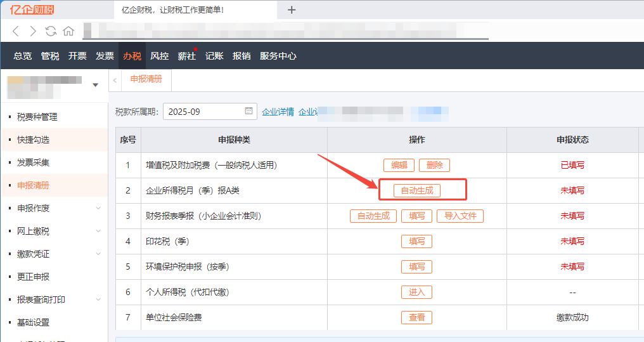Expand the 网上缴税 sidebar submenu

[x=98, y=231]
